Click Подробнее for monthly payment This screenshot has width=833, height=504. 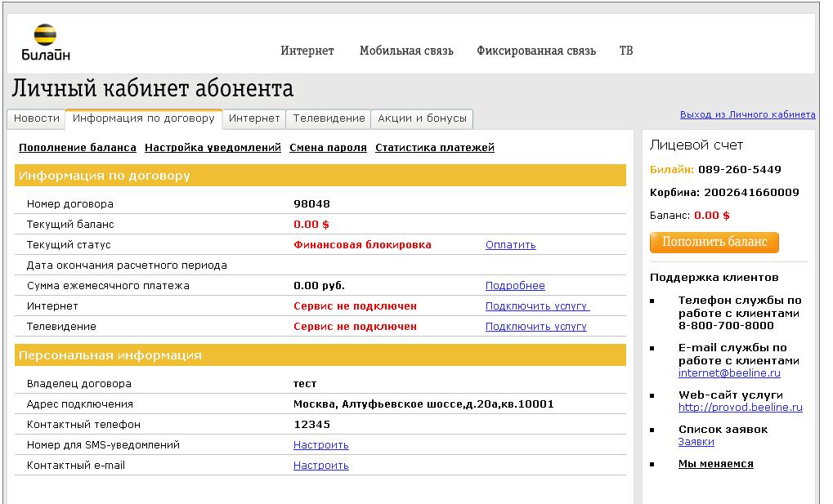[x=515, y=286]
